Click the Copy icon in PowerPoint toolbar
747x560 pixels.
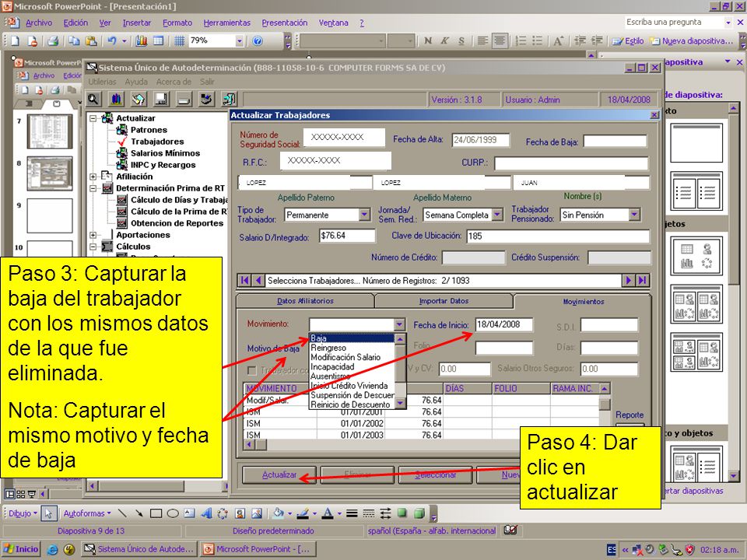coord(75,41)
